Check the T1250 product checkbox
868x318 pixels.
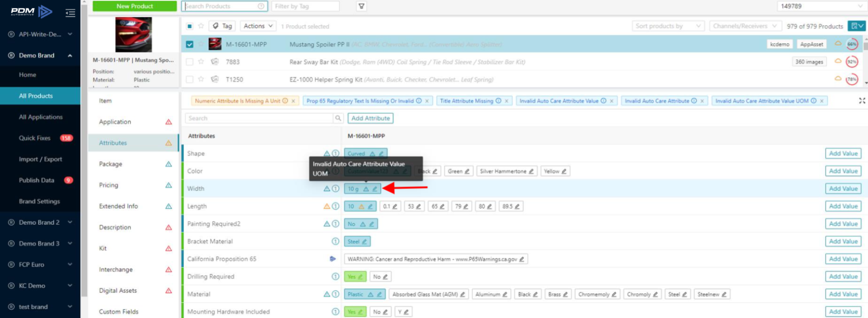(x=190, y=79)
